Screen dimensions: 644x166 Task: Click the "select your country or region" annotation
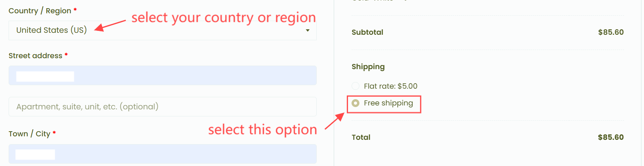coord(224,18)
